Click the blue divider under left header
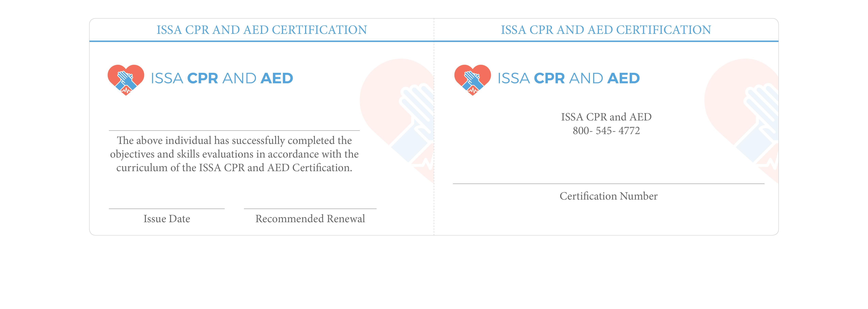868x309 pixels. click(x=262, y=42)
